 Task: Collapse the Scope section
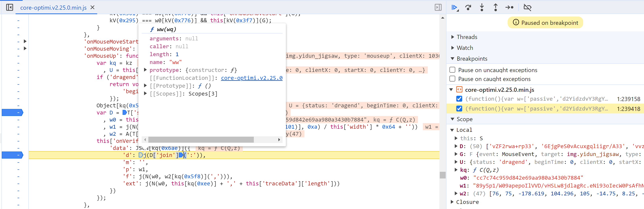(453, 119)
